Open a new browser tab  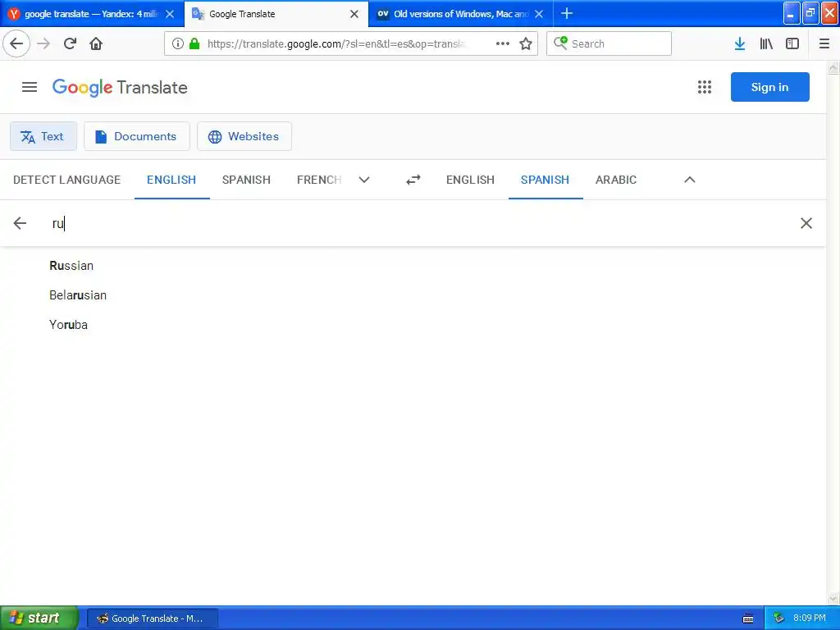(567, 14)
